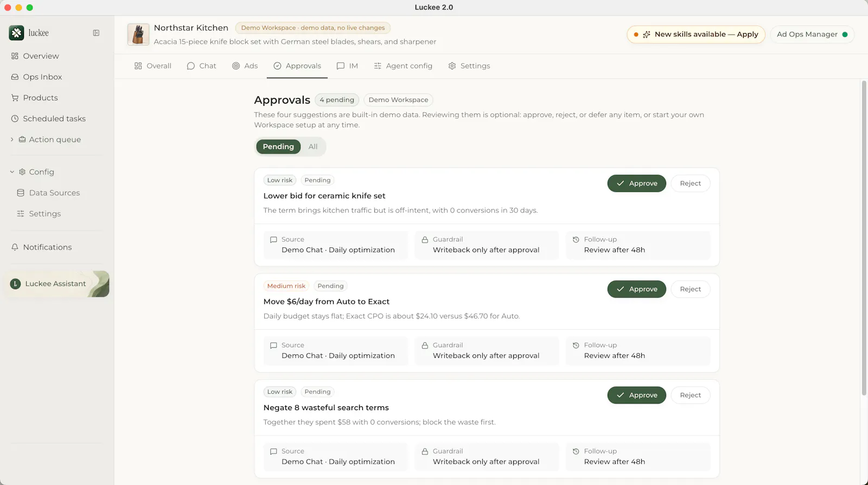Screen dimensions: 868x485
Task: Click the Demo Workspace chip beside Approvals heading
Action: 398,100
